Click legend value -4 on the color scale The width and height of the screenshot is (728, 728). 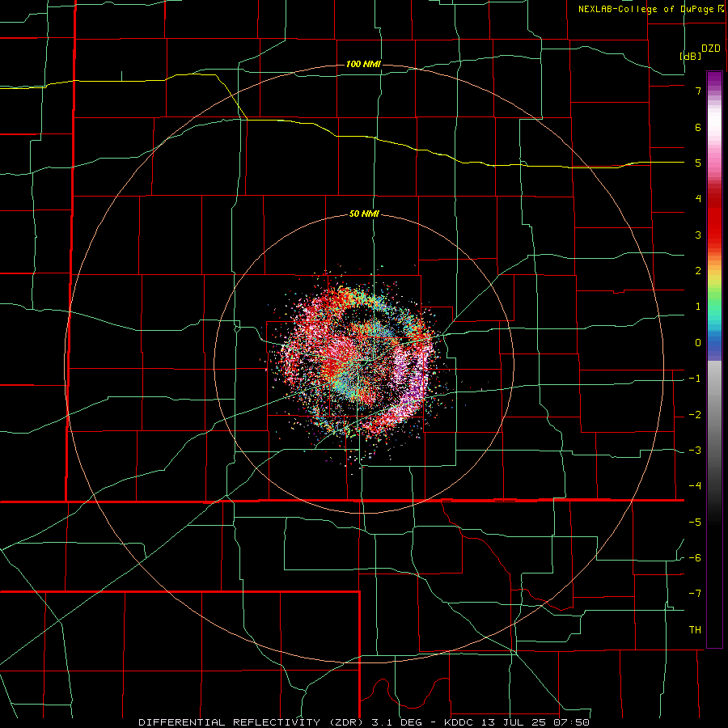point(695,486)
